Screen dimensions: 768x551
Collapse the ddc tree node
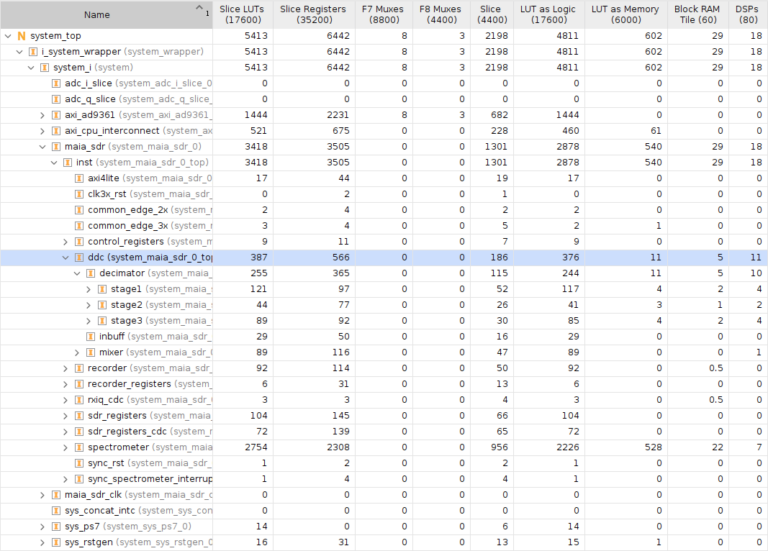65,257
